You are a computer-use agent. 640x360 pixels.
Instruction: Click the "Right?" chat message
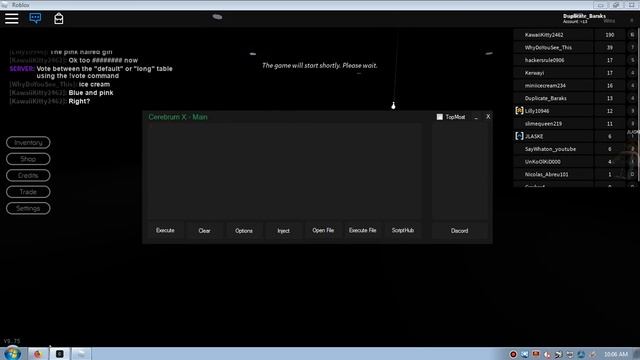click(x=79, y=101)
